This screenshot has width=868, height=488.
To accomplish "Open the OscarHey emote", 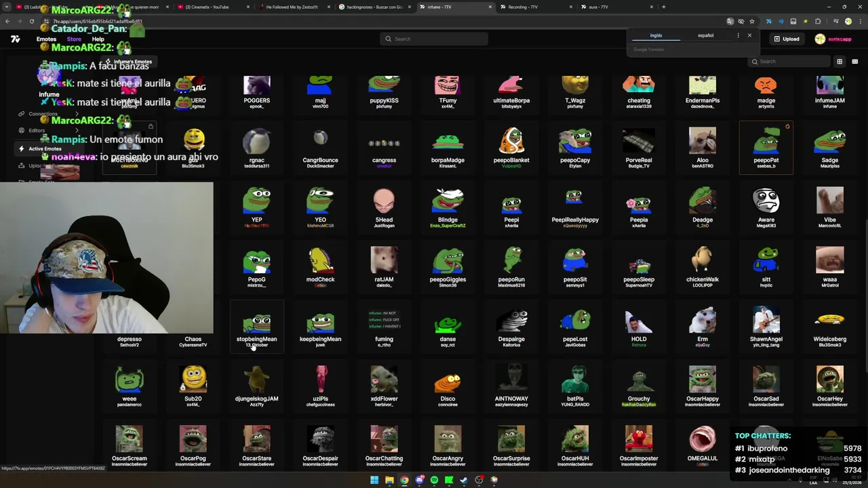I will click(x=830, y=386).
